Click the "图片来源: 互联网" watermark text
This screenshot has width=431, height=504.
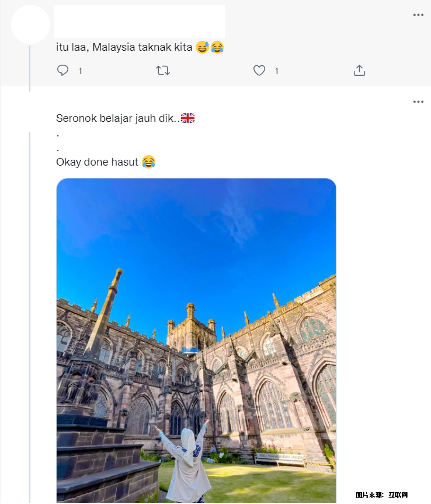pos(381,495)
